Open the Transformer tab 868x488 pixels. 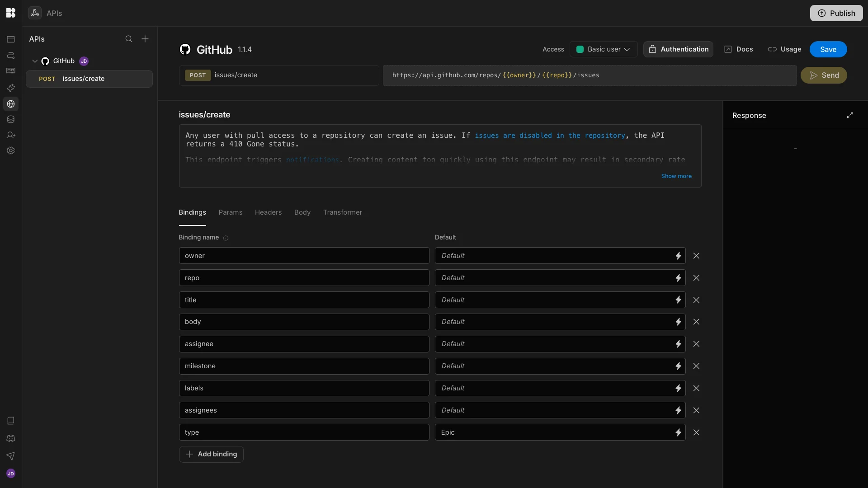tap(342, 212)
